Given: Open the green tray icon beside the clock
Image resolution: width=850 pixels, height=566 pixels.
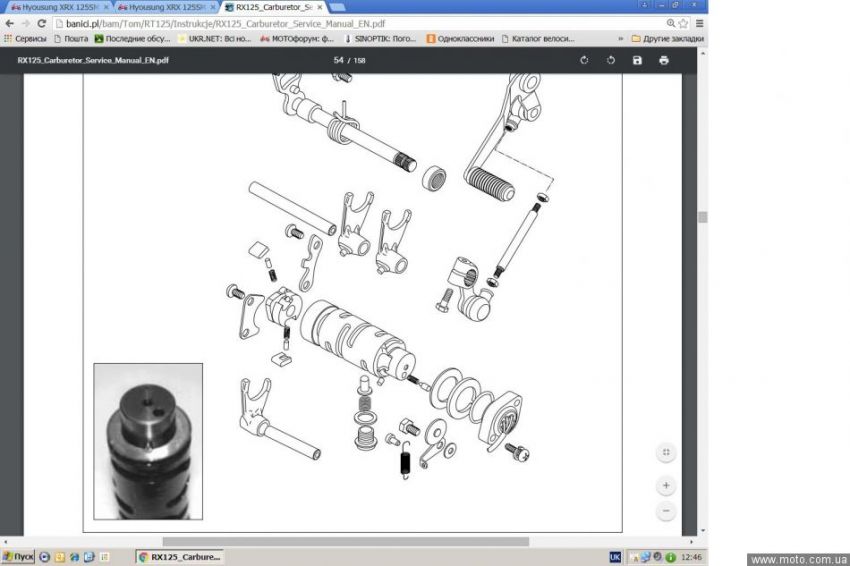Looking at the screenshot, I should pyautogui.click(x=671, y=557).
